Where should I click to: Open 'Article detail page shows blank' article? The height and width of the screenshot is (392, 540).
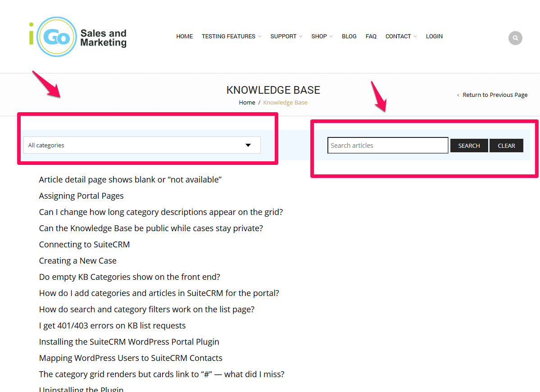(x=130, y=180)
